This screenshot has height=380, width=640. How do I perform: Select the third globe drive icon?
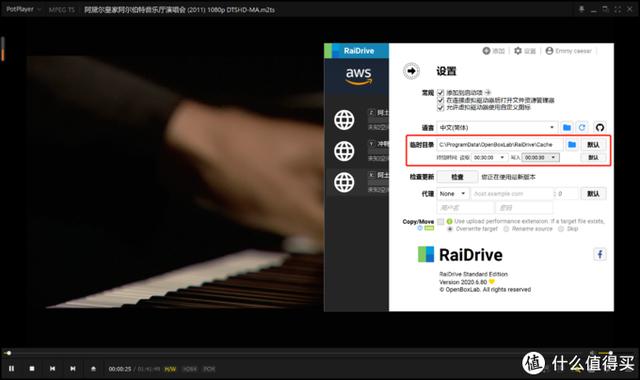(344, 182)
